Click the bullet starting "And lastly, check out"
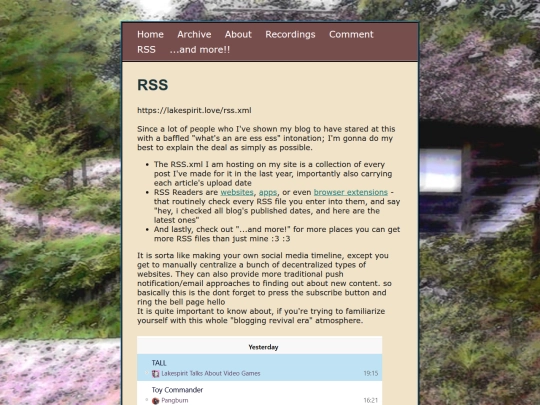Viewport: 540px width, 405px height. coord(277,234)
